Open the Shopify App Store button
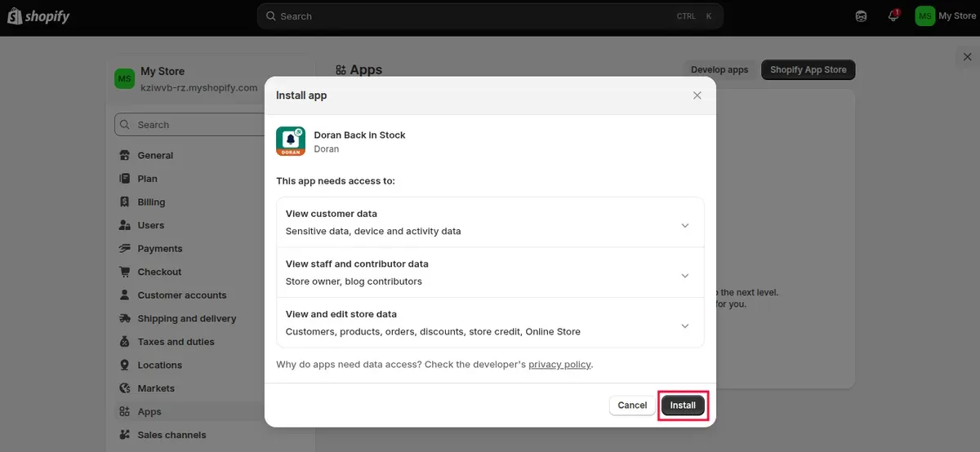The height and width of the screenshot is (452, 980). 808,70
